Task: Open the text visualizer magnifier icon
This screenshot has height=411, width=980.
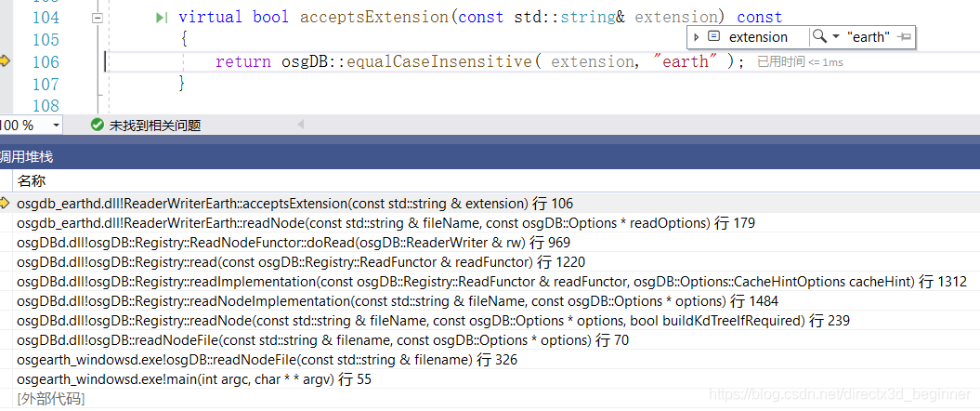Action: tap(818, 36)
